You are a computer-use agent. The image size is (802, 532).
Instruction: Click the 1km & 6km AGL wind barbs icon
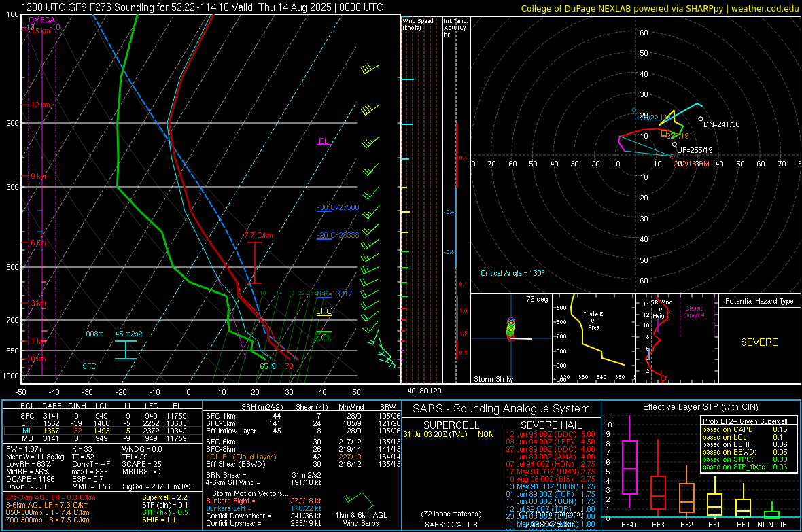360,499
